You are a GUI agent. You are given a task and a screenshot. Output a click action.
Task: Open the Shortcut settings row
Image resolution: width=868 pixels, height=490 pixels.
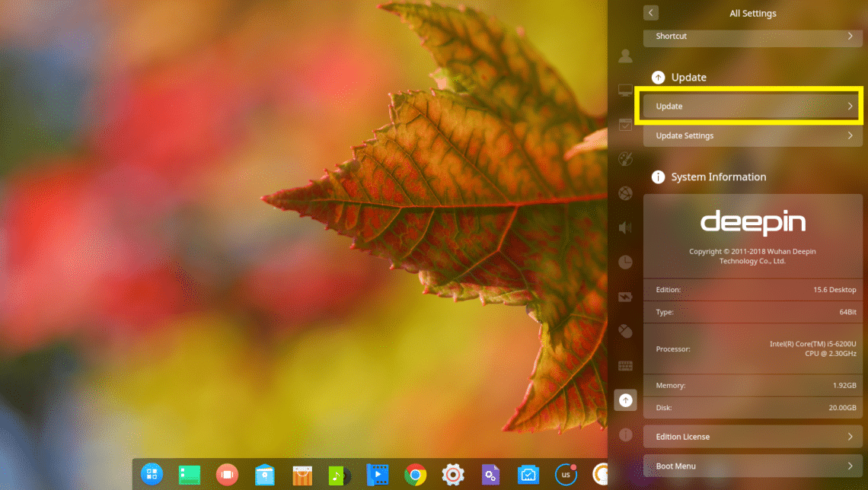(x=753, y=37)
